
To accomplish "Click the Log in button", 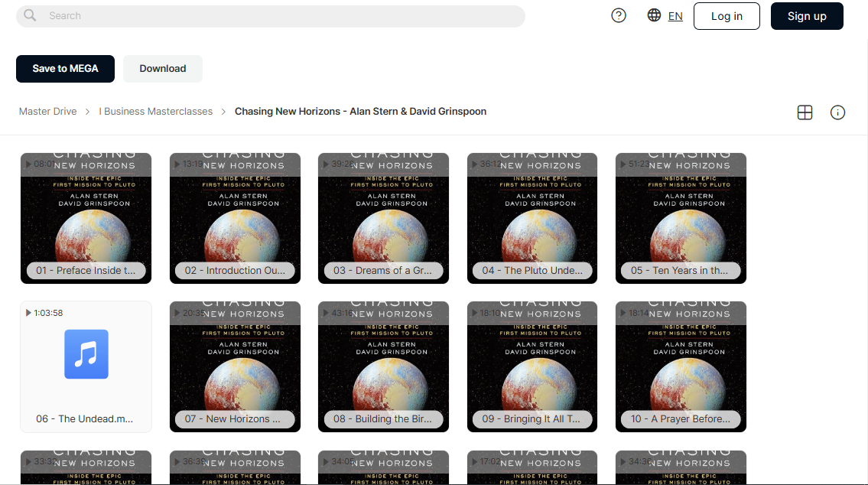I will coord(727,16).
